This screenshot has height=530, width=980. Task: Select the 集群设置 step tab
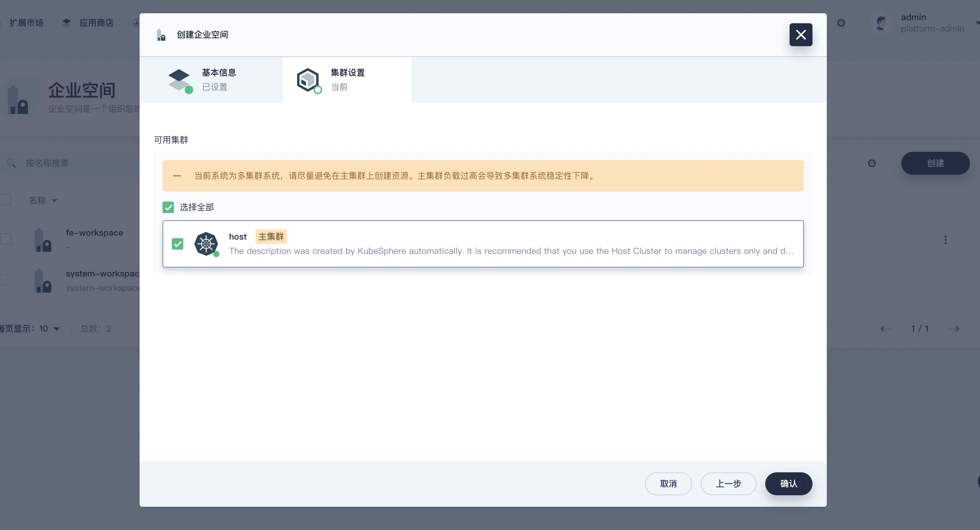point(347,79)
